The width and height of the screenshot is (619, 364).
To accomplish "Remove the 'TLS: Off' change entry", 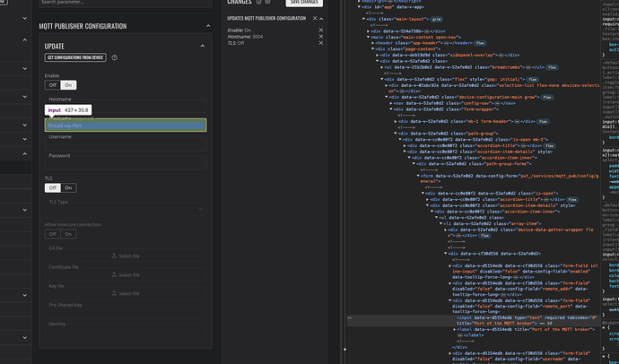I will pos(321,43).
